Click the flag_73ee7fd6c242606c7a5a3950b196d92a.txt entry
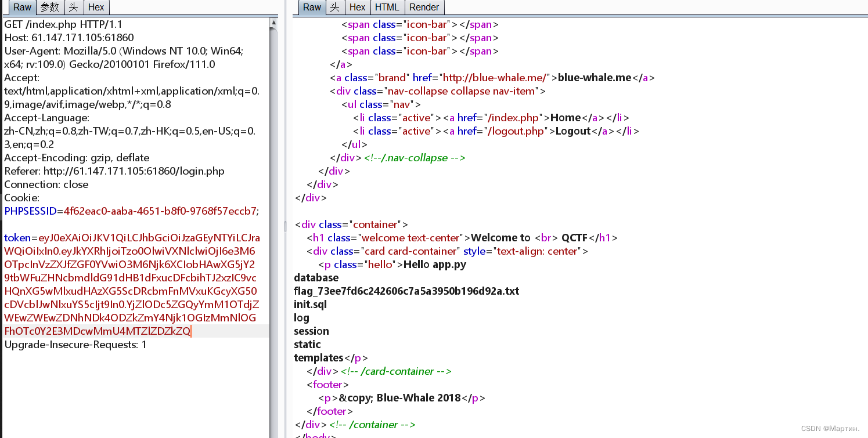 click(x=406, y=291)
